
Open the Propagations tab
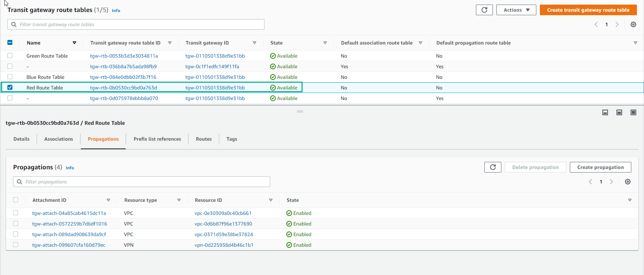pos(103,139)
